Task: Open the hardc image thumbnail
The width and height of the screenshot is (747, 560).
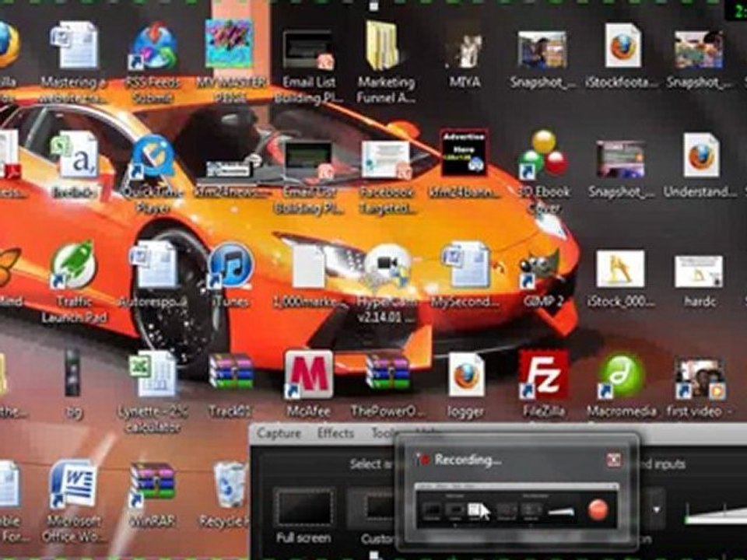Action: coord(699,271)
